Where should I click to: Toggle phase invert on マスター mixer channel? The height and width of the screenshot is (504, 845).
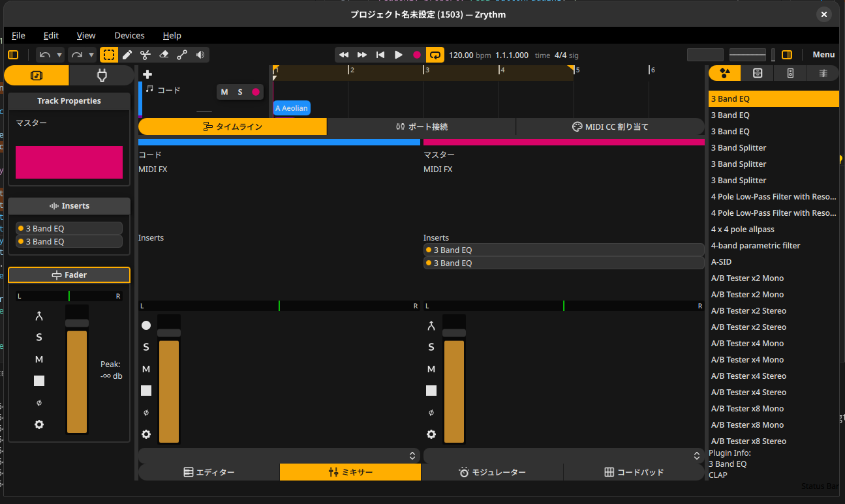(431, 413)
